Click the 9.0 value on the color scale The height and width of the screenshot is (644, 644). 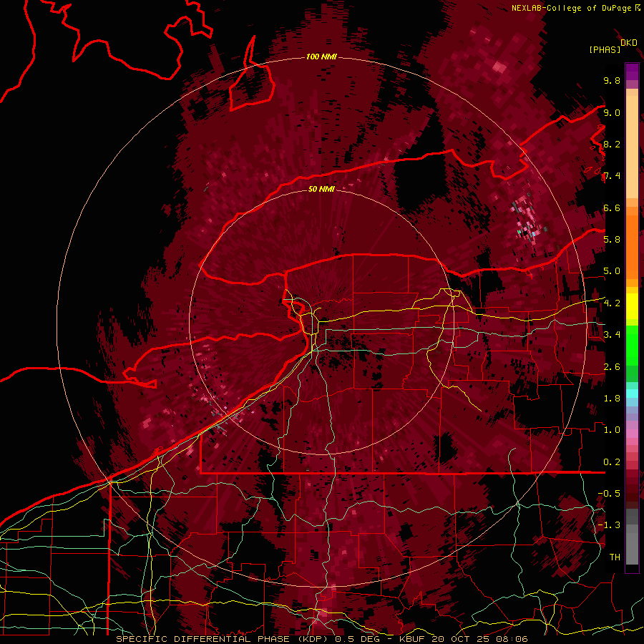[x=612, y=112]
